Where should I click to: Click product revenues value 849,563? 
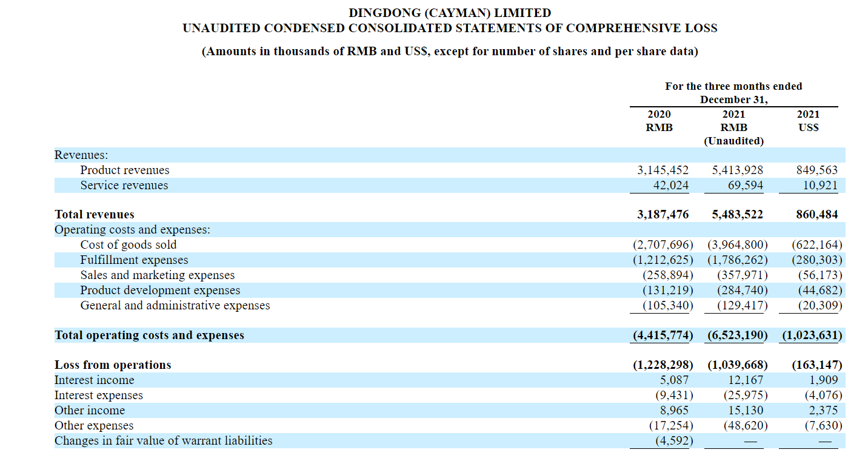pyautogui.click(x=816, y=170)
